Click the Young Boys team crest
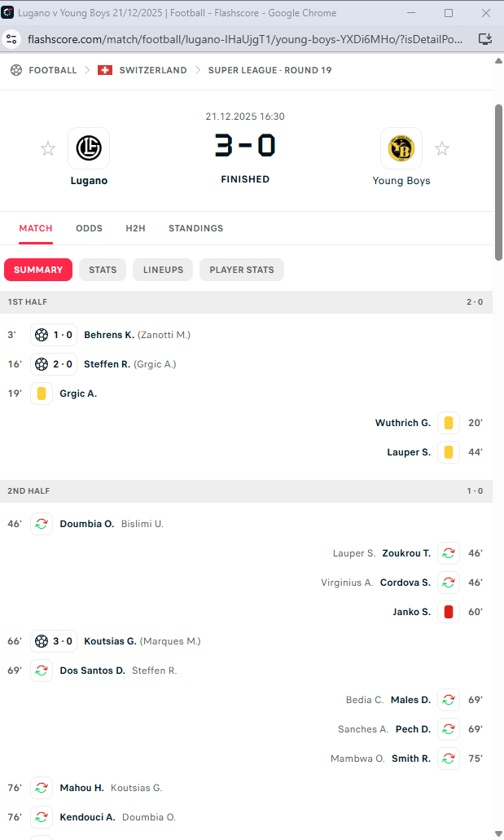504x840 pixels. pyautogui.click(x=401, y=148)
